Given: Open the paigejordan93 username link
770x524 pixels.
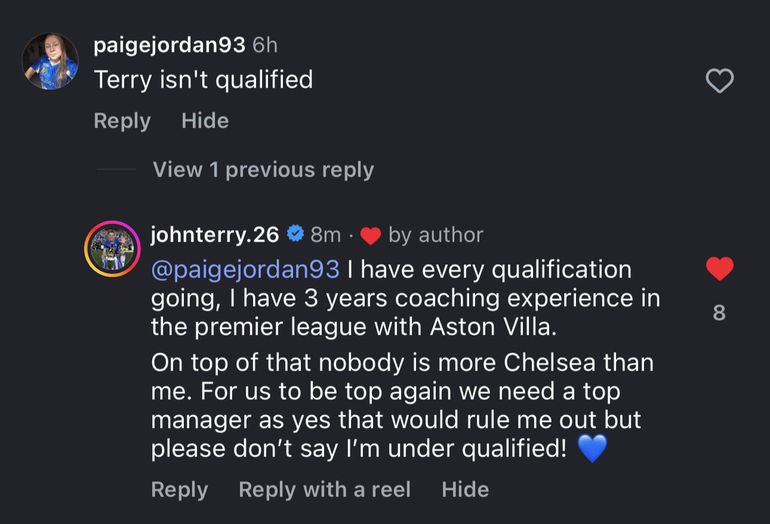Looking at the screenshot, I should [168, 45].
